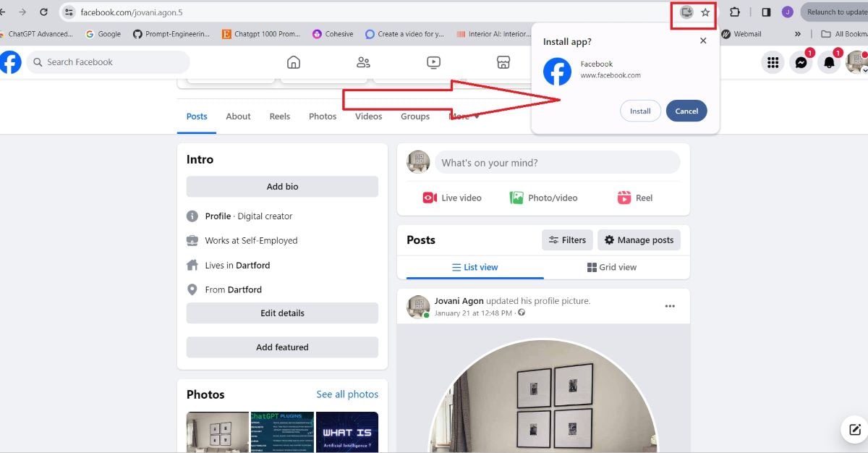Open the Watch video icon
Viewport: 868px width, 453px height.
click(x=433, y=62)
